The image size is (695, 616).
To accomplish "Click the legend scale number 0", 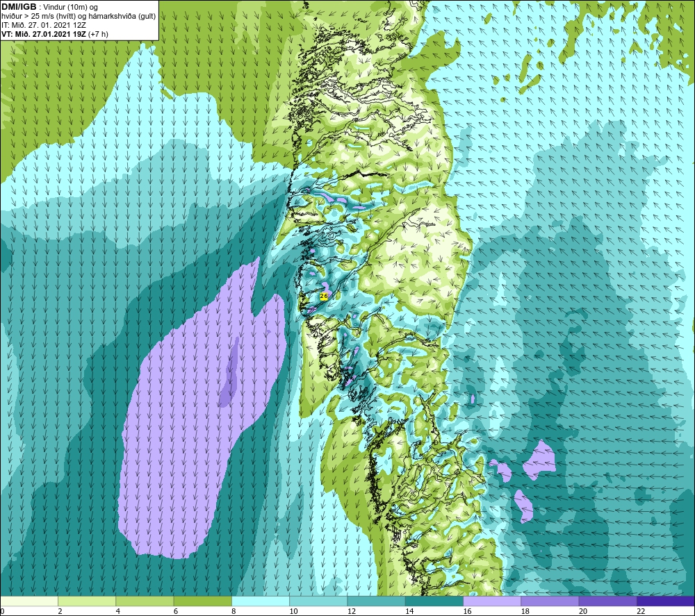I will (x=2, y=612).
